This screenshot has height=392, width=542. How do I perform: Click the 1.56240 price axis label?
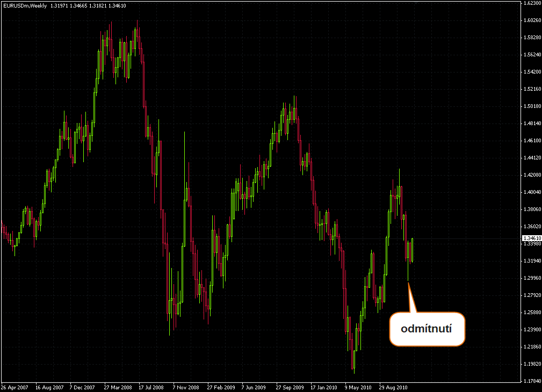(x=532, y=55)
